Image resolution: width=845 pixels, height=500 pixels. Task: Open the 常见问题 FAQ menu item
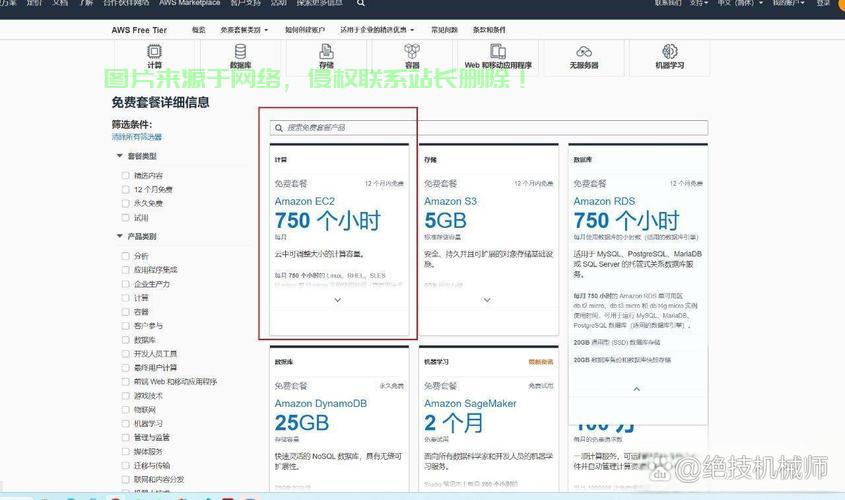445,30
